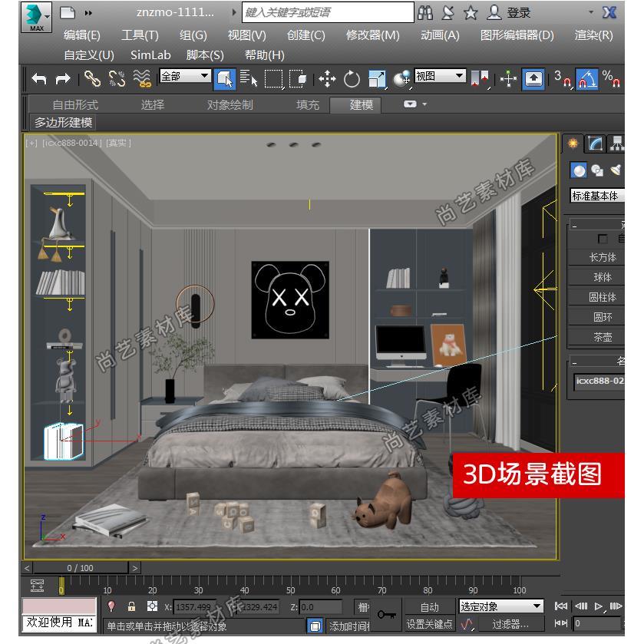Screen dimensions: 644x644
Task: Switch to the 对象绘制 ribbon tab
Action: 230,105
